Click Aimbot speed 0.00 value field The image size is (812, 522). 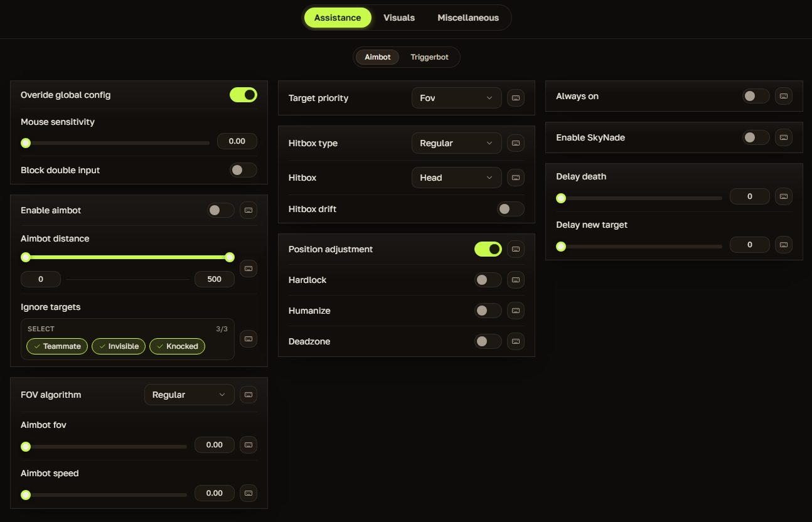pos(215,493)
